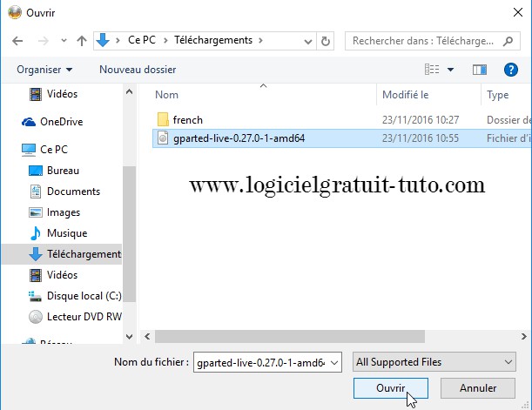Open Vidéos under Ce PC
The image size is (532, 410).
pyautogui.click(x=54, y=275)
